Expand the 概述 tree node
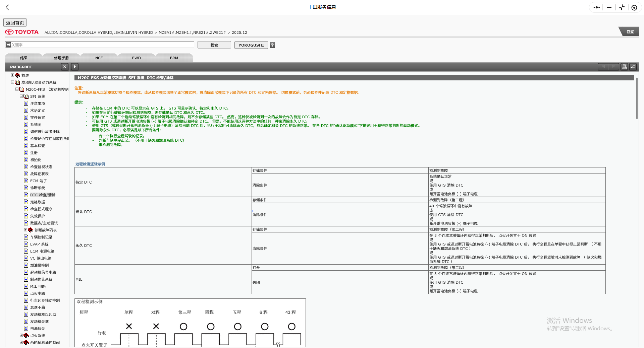 (12, 75)
